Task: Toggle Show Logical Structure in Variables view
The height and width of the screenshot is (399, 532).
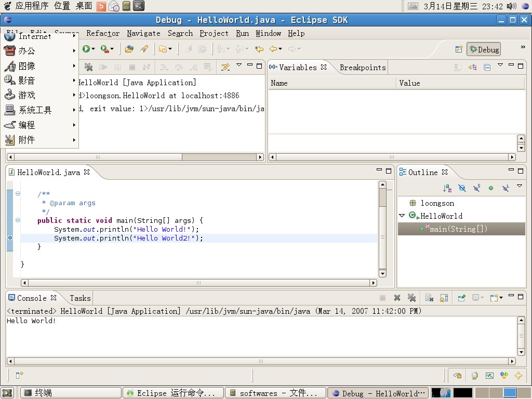Action: 472,67
